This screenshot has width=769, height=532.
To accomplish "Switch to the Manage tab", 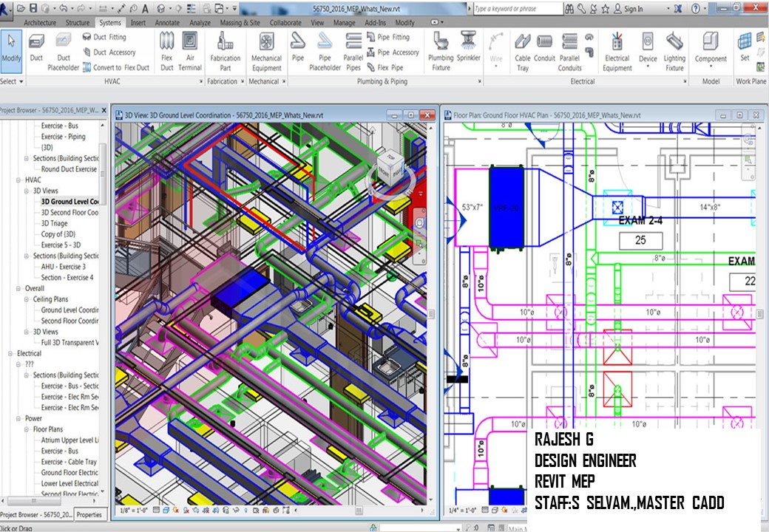I will coord(345,22).
